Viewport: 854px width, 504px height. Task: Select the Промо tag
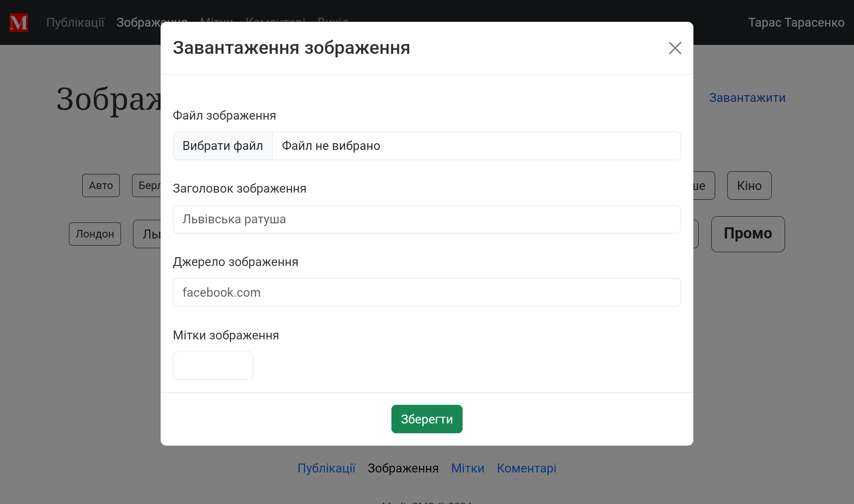748,234
